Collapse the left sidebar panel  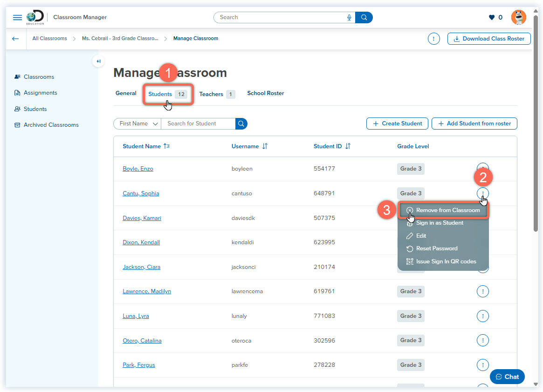(x=98, y=61)
